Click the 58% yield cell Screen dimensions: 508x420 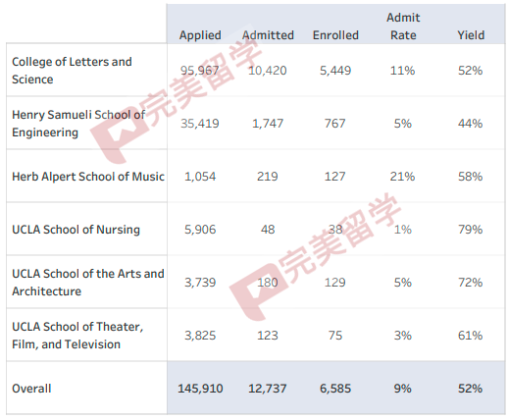coord(470,177)
